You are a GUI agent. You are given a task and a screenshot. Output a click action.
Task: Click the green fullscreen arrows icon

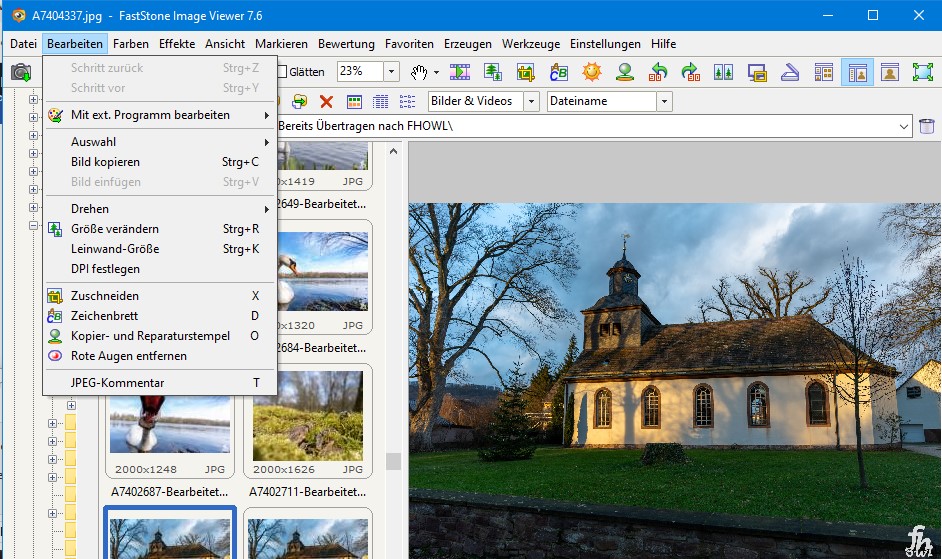click(x=923, y=72)
